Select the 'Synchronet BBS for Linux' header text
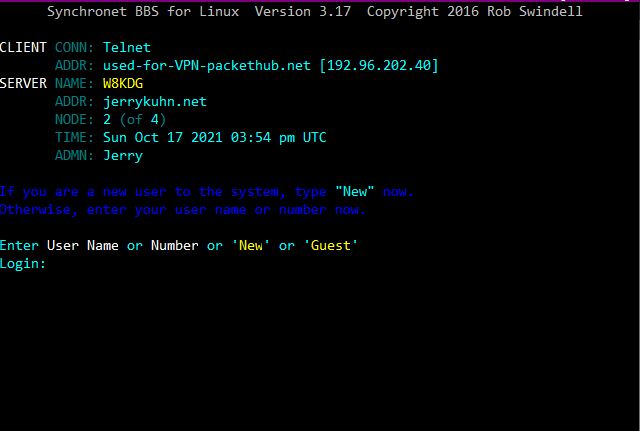The width and height of the screenshot is (640, 431). pos(143,11)
